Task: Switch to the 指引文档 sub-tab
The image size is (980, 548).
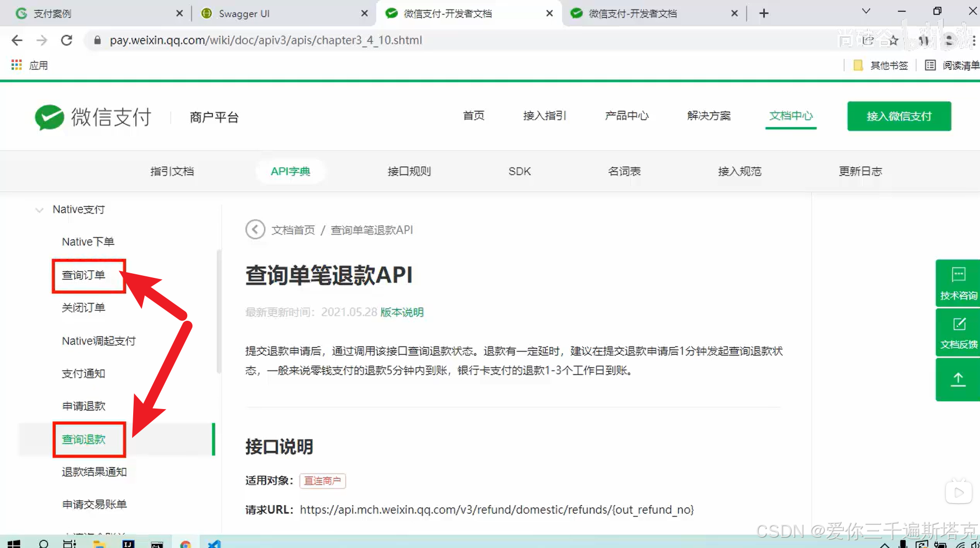Action: click(172, 171)
